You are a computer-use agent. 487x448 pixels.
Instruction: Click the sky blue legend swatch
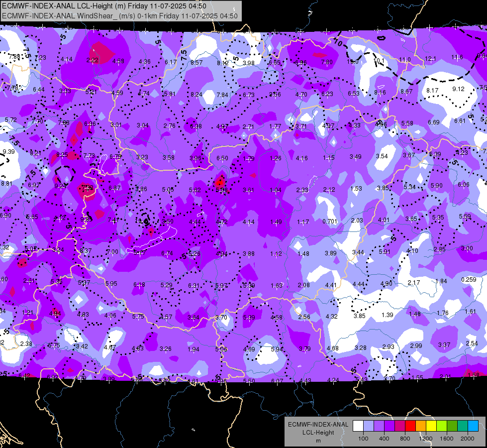click(473, 426)
